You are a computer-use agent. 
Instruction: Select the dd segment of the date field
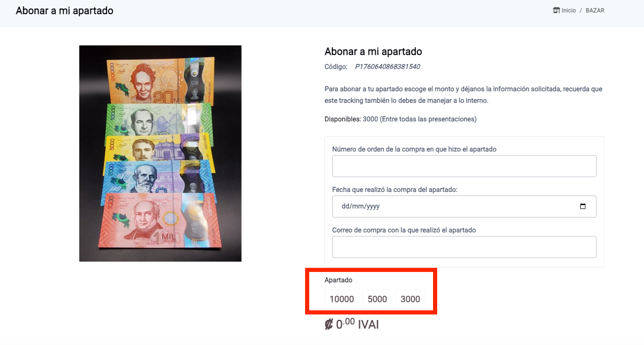coord(345,206)
